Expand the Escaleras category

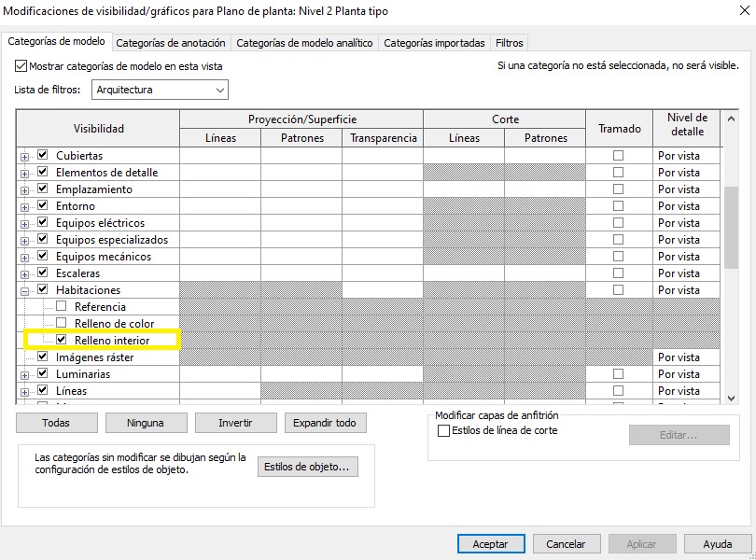coord(25,274)
